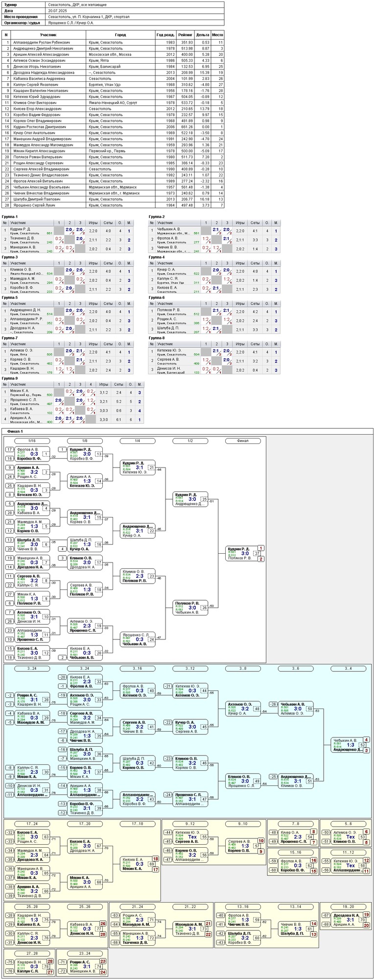Click the "Финал-1" bracket heading
This screenshot has height=980, width=375.
15,432
